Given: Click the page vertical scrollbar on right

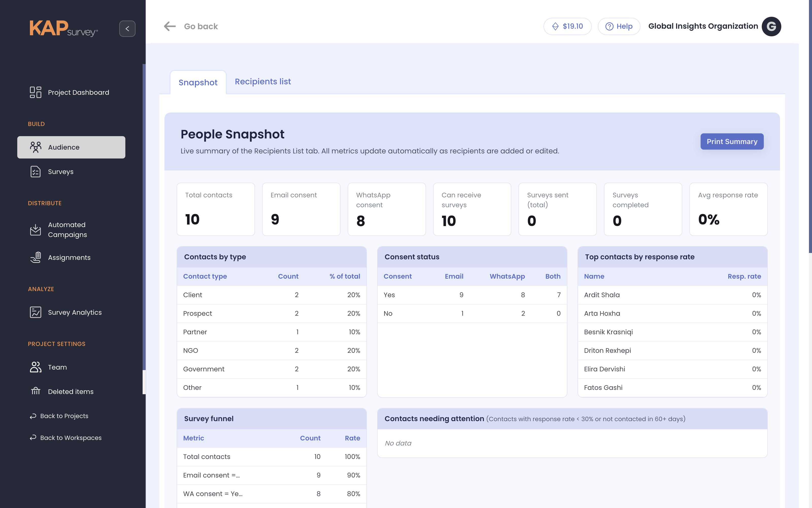Looking at the screenshot, I should (x=810, y=126).
